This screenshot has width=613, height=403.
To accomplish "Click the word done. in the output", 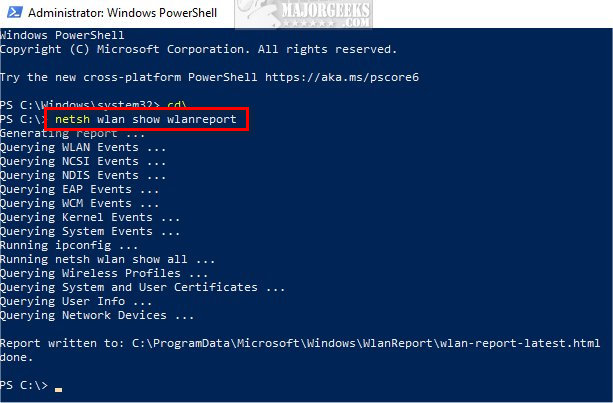I will pos(16,357).
